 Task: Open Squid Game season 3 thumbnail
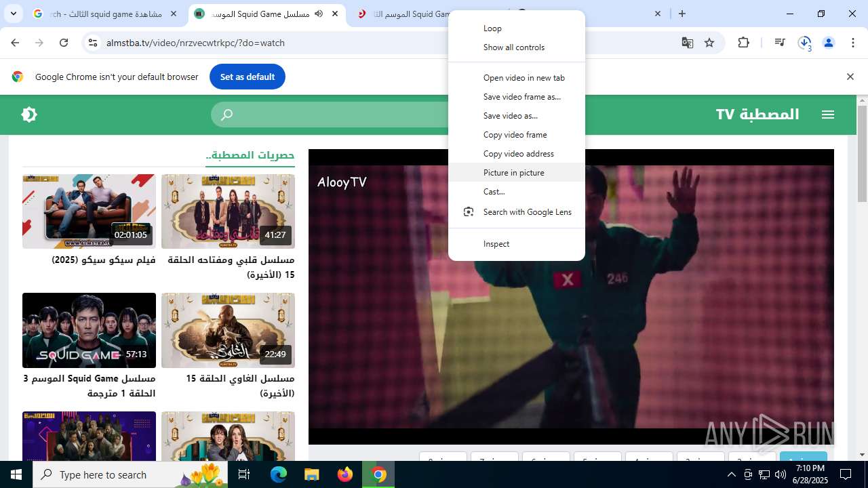(89, 330)
